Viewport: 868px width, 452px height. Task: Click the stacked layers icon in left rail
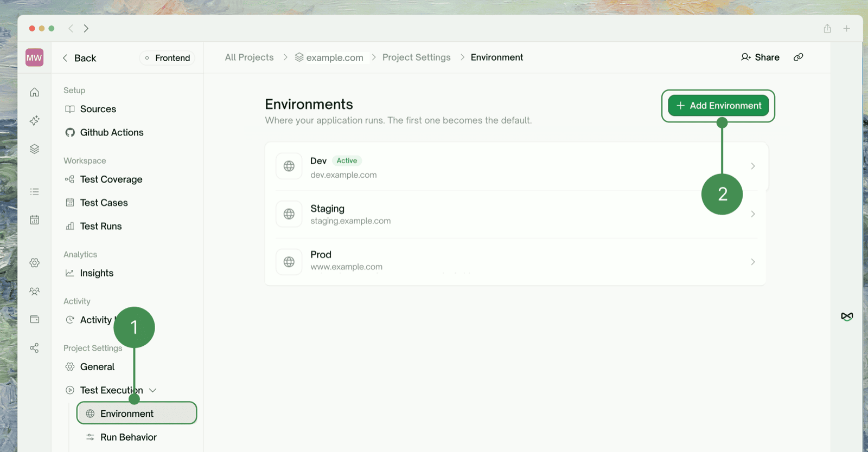[34, 149]
